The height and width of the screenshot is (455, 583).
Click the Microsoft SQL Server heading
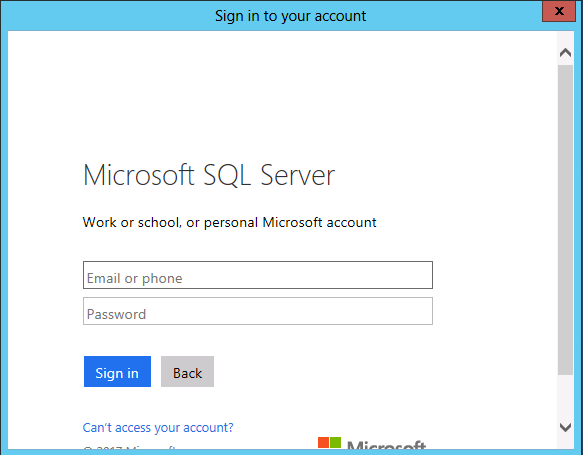(209, 175)
